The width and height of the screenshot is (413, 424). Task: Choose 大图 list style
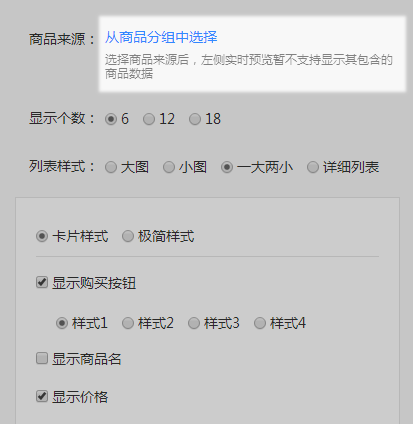(x=111, y=167)
